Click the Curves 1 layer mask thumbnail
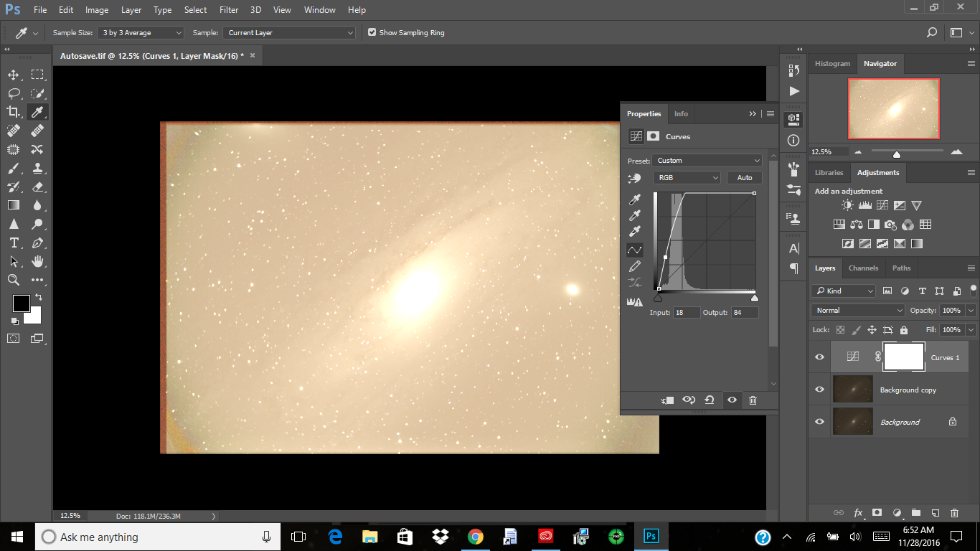This screenshot has width=980, height=551. click(903, 357)
